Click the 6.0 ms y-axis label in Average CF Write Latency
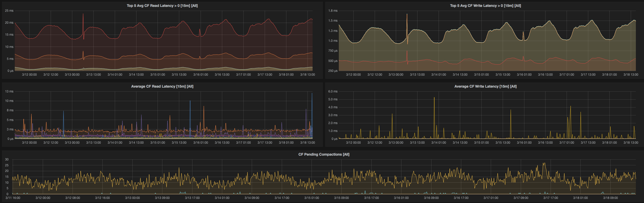This screenshot has height=203, width=644. (333, 91)
